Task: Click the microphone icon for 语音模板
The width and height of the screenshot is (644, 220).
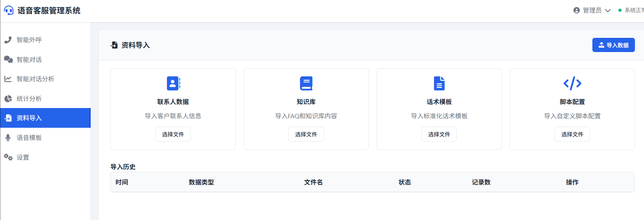Action: [8, 138]
